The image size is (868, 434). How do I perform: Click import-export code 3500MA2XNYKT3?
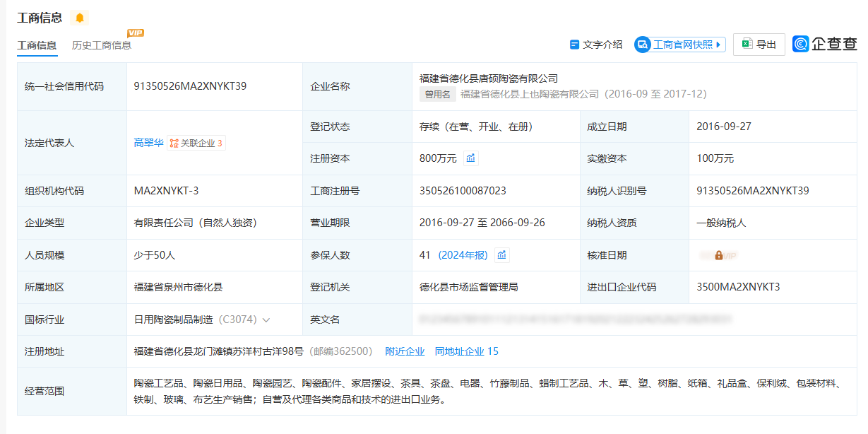[738, 287]
